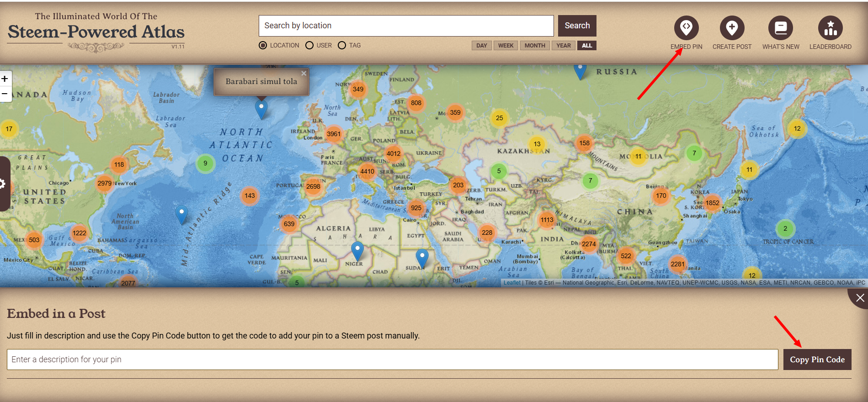Open the 2979 cluster near New York

click(104, 183)
